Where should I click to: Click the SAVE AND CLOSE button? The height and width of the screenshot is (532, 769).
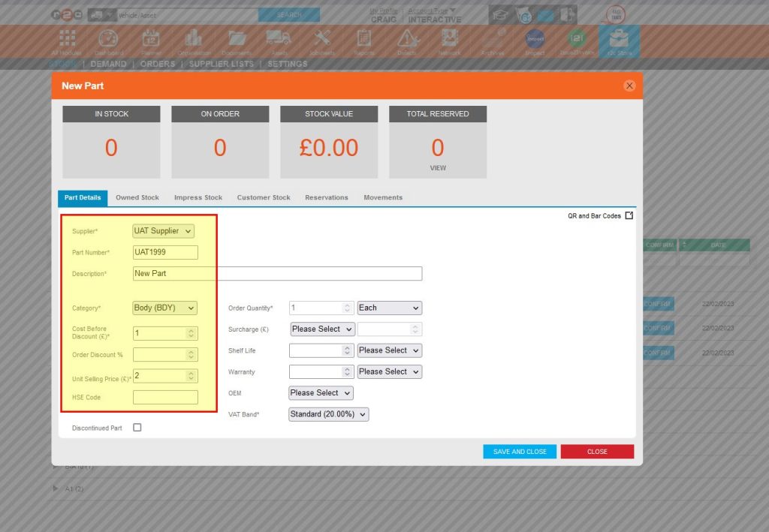coord(519,451)
